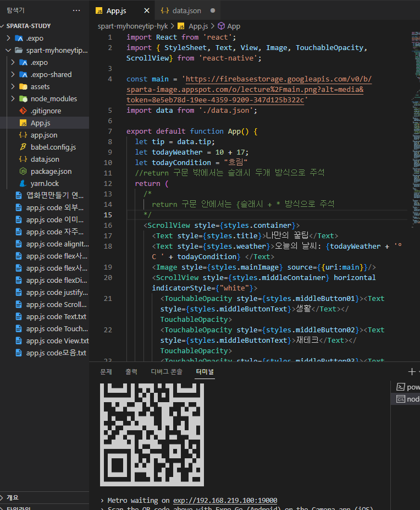Expand the node_modules folder
Screen dimensions: 420x510
tap(13, 98)
